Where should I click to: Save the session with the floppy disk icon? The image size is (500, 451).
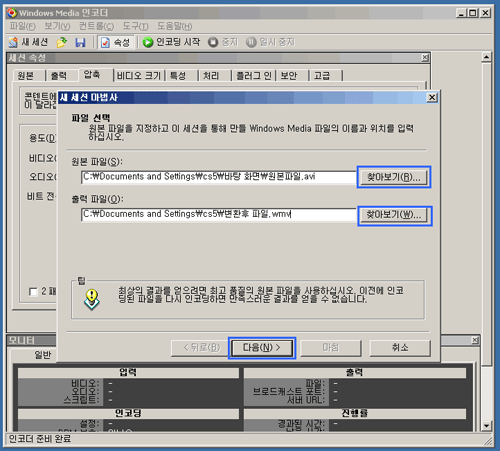tap(80, 42)
